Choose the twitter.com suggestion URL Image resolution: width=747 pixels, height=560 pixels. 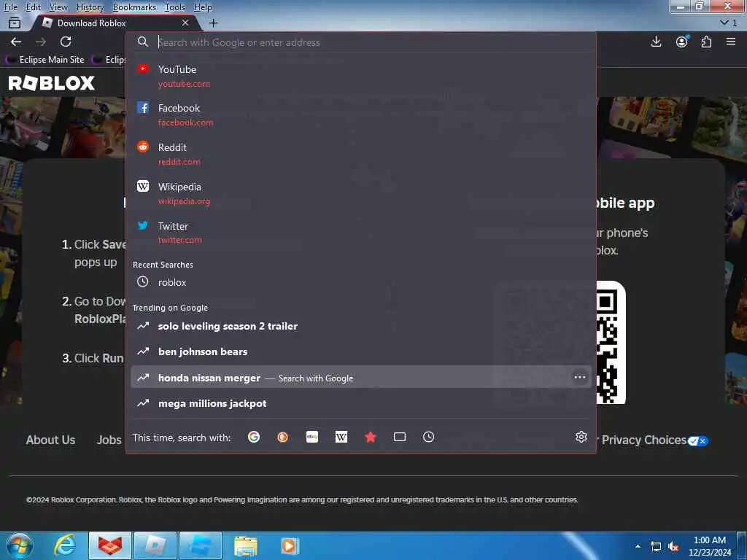(x=179, y=240)
